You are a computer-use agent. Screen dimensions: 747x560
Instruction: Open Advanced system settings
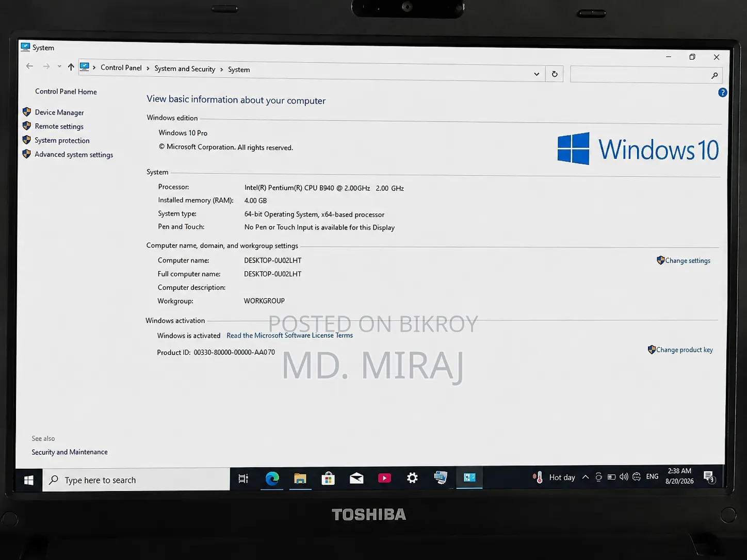(74, 155)
